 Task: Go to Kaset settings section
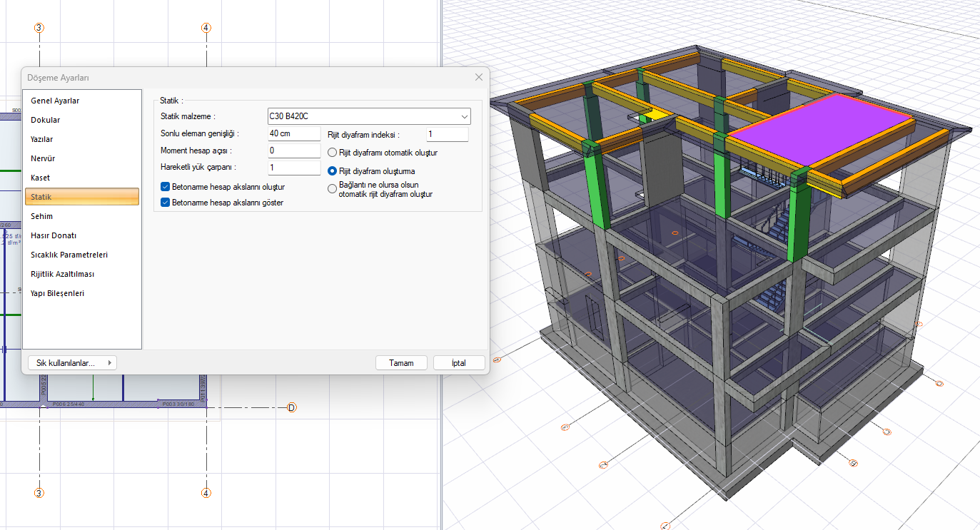[x=81, y=178]
